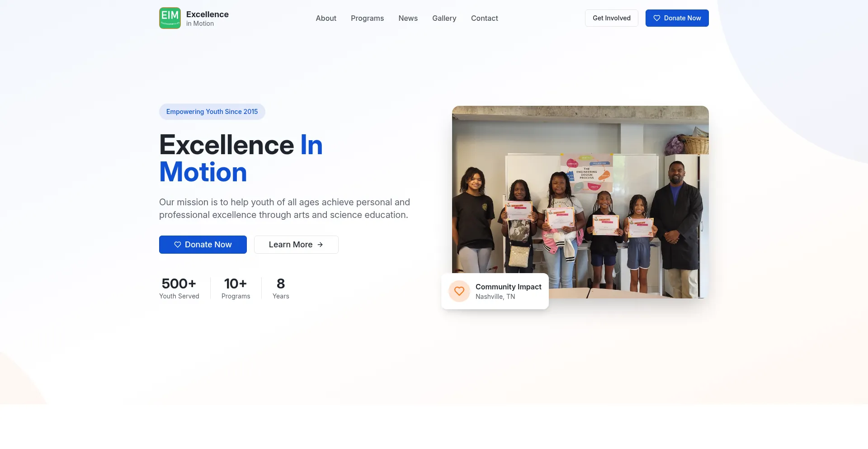Image resolution: width=868 pixels, height=449 pixels.
Task: Click the Excellence In Motion headline
Action: tap(241, 158)
